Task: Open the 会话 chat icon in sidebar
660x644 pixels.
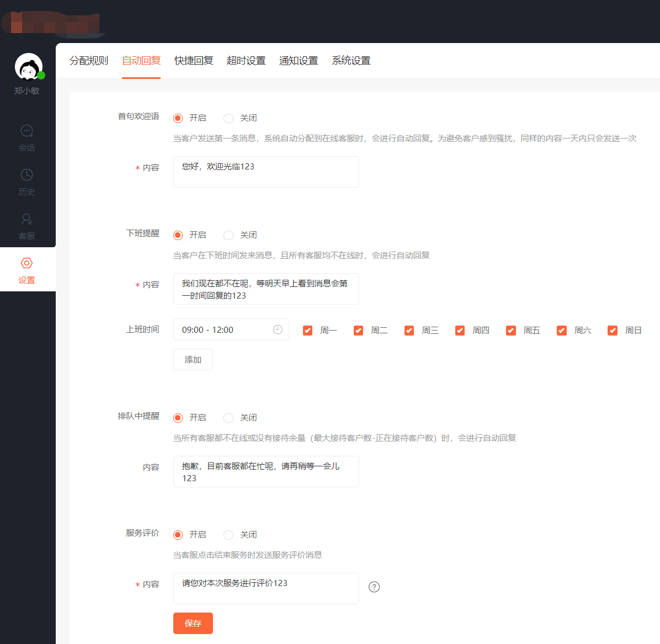Action: 26,131
